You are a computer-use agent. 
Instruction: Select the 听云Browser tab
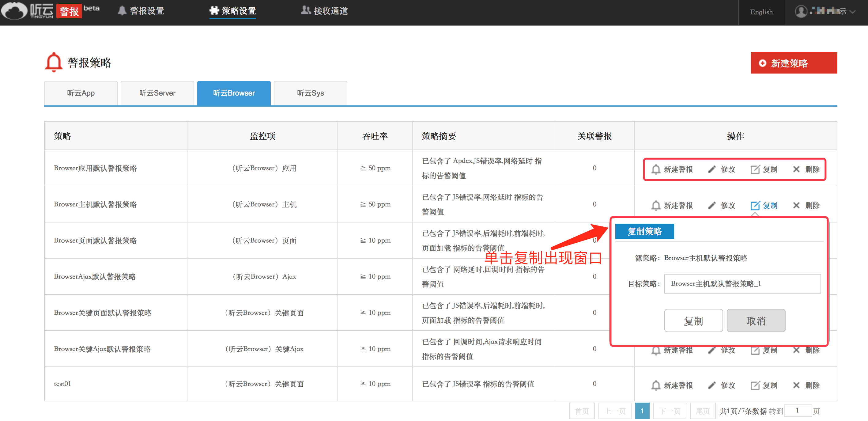tap(234, 93)
